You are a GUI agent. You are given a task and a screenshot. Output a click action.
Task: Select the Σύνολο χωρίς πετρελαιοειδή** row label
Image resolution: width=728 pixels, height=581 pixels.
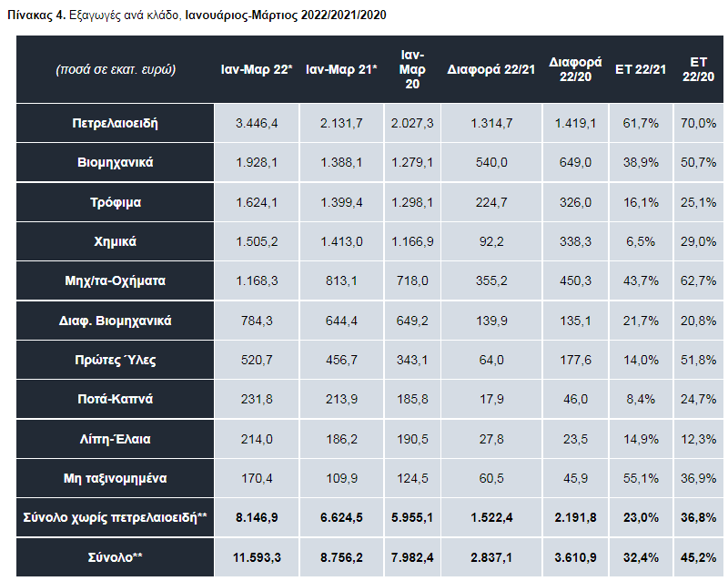[x=115, y=517]
